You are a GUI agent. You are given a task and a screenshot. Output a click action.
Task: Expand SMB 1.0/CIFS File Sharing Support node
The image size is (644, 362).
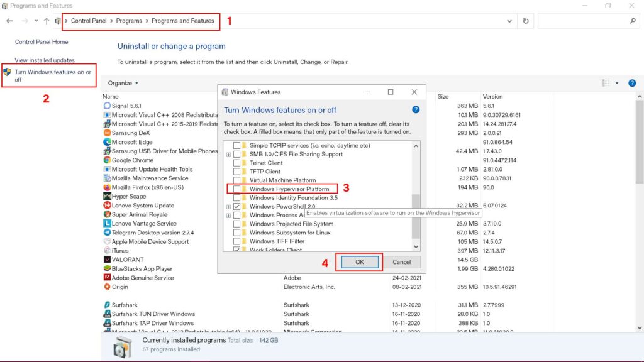[228, 155]
